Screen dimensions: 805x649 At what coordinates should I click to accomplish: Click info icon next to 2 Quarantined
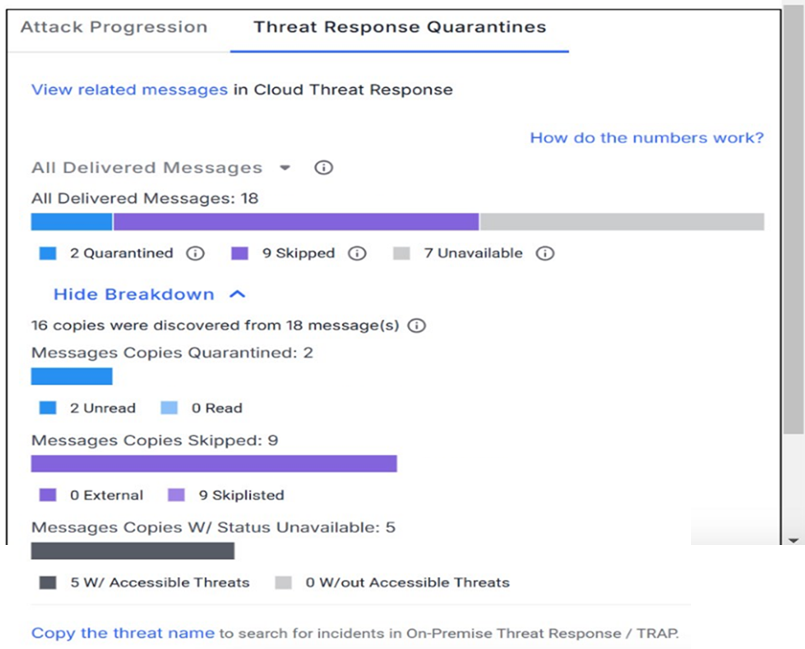tap(195, 253)
